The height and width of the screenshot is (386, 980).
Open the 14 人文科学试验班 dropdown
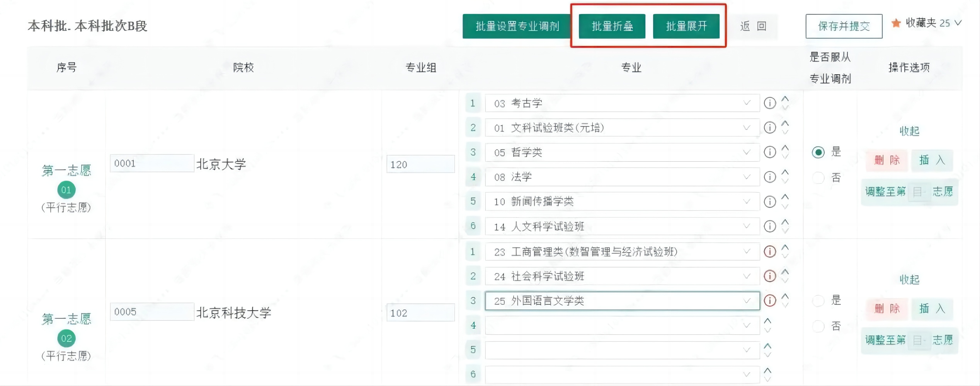pos(623,226)
